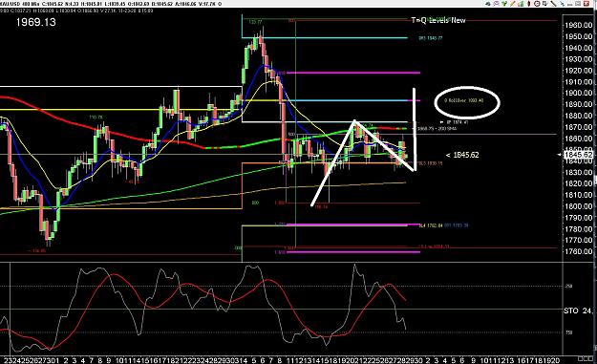Select the diagonal trend line tool
Viewport: 597px width, 364px height.
553,4
